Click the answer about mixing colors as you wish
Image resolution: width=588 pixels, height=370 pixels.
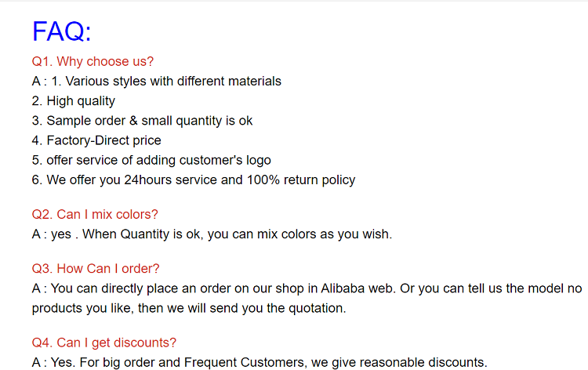coord(212,234)
